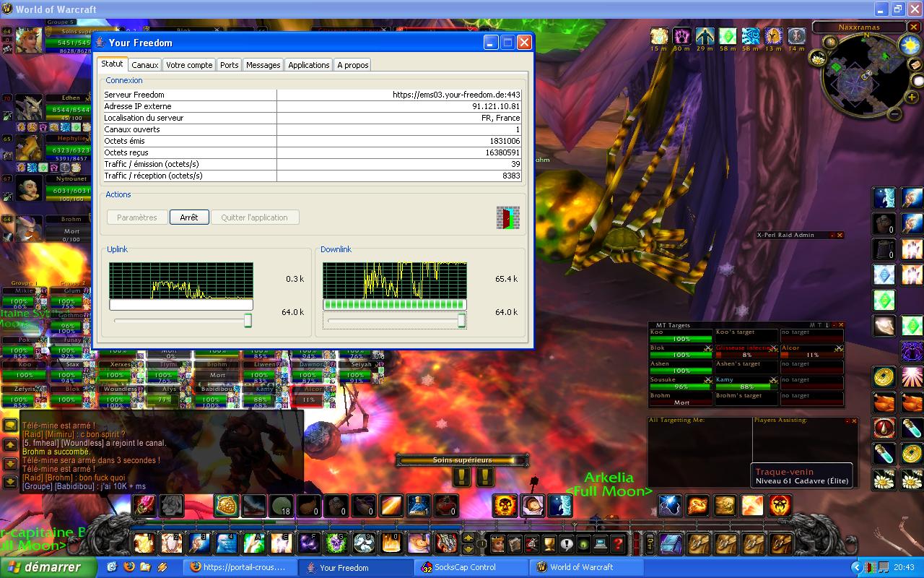Open the red question-mark help icon
Viewport: 924px width, 578px height.
coord(617,543)
